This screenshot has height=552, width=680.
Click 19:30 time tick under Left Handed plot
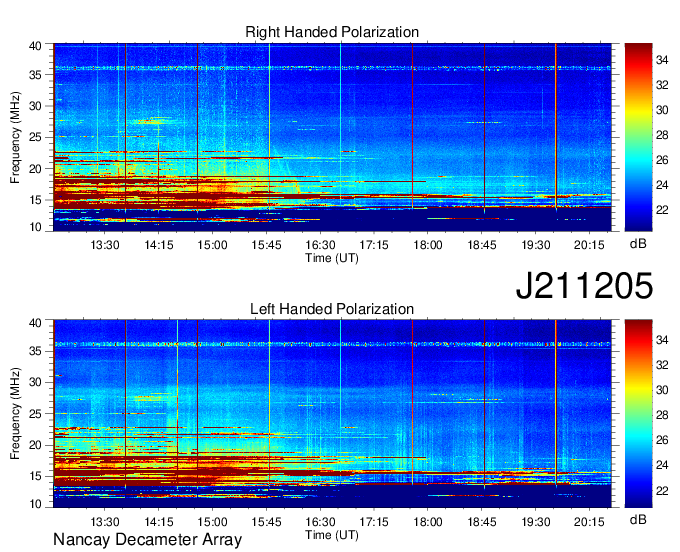point(536,522)
